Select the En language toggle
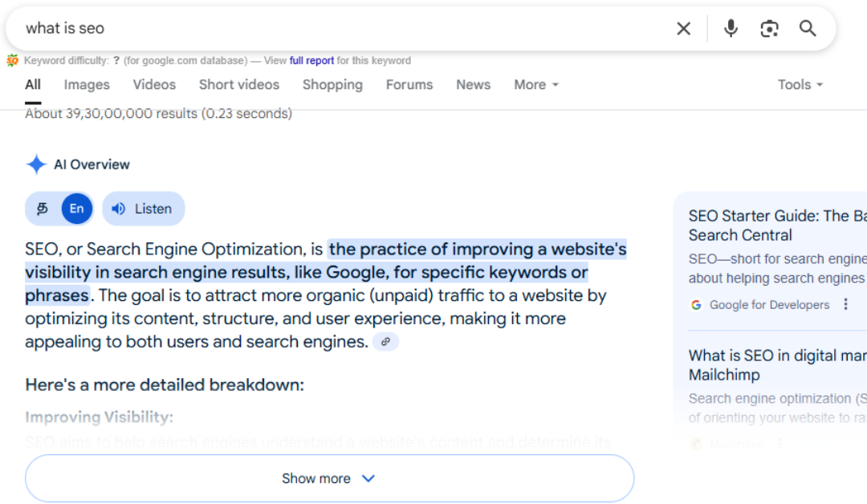 point(76,209)
